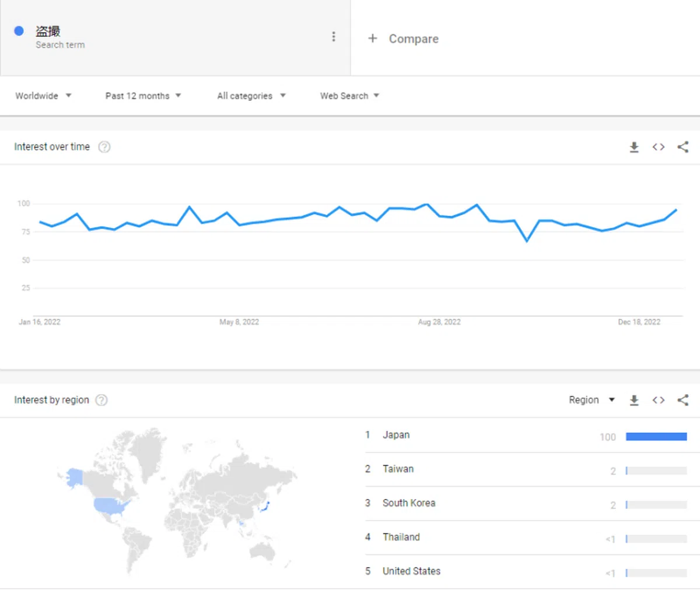700x590 pixels.
Task: Open the All categories dropdown
Action: point(251,96)
